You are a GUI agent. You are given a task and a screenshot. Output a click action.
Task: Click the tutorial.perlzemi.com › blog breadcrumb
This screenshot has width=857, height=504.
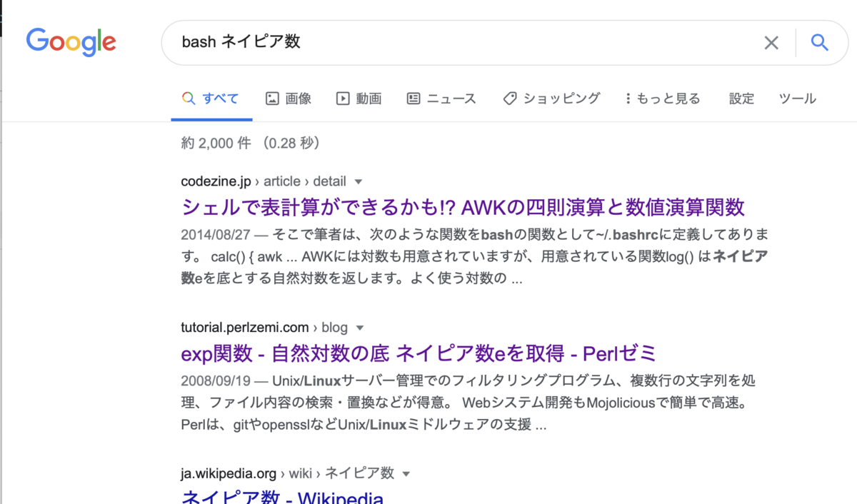(x=264, y=328)
